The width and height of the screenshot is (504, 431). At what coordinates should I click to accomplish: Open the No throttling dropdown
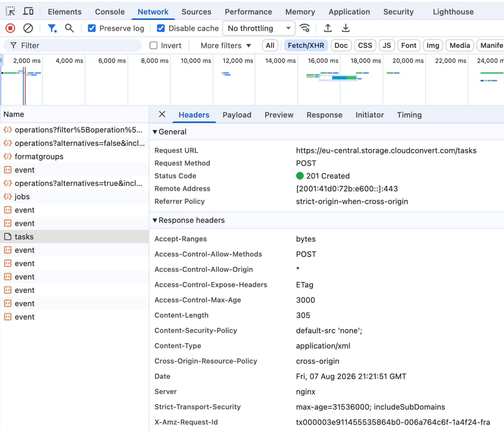click(x=259, y=28)
